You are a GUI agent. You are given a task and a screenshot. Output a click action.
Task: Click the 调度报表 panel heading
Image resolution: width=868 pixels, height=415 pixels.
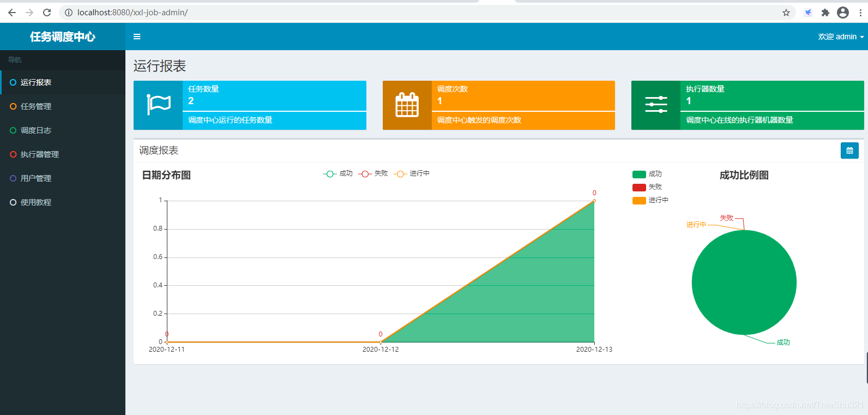pyautogui.click(x=159, y=151)
